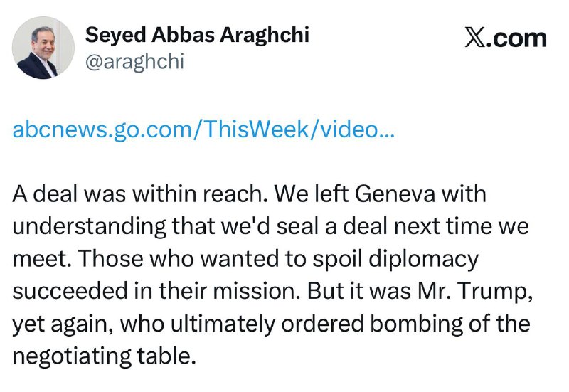Click the phrase "yet again" in the tweet

(60, 324)
